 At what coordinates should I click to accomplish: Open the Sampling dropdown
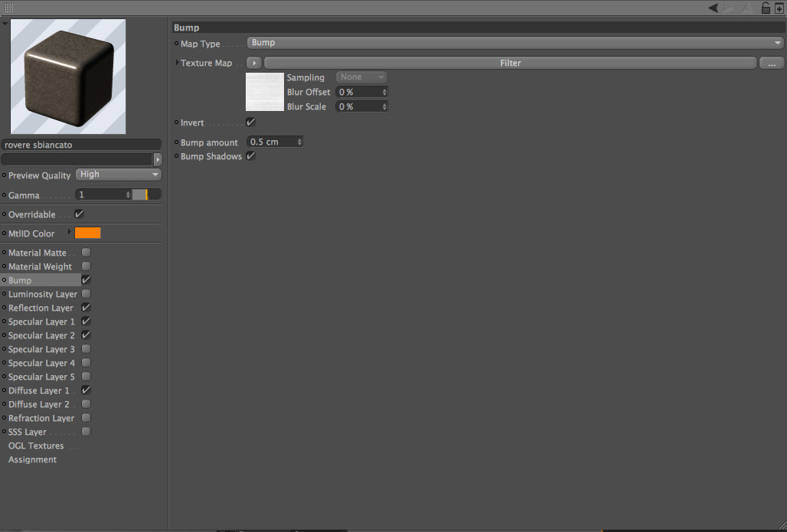tap(361, 77)
